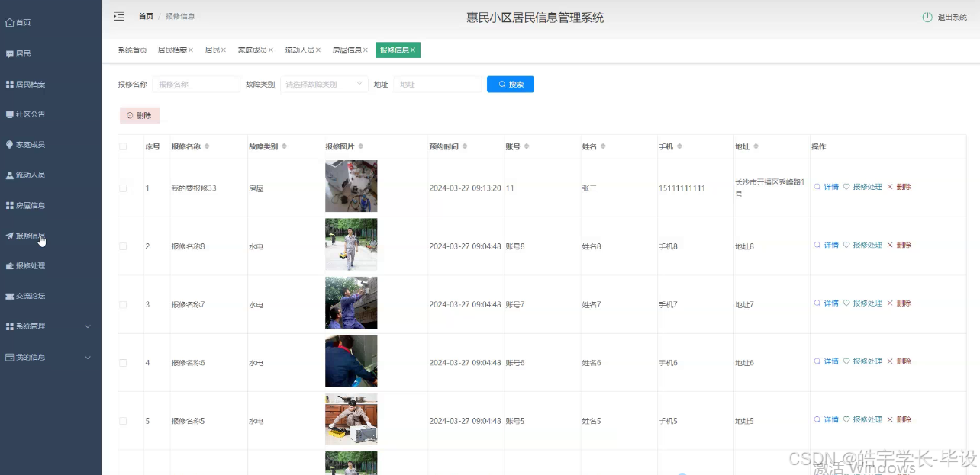This screenshot has height=475, width=980.
Task: Sort by 姓名 column arrows
Action: click(x=604, y=146)
